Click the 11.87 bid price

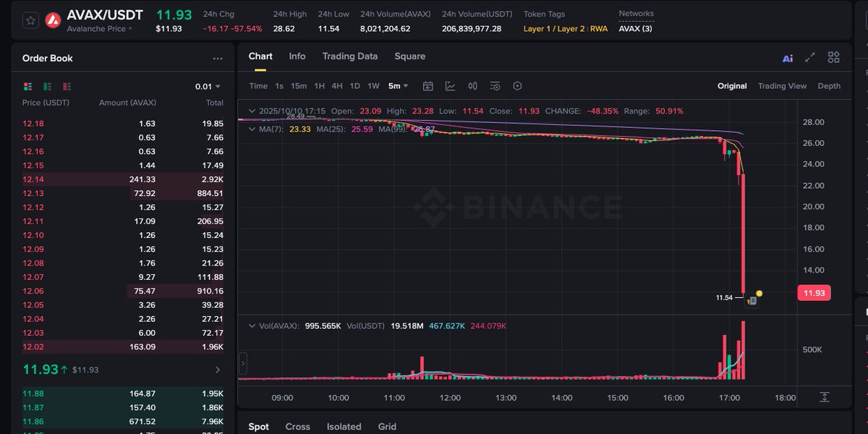[33, 407]
